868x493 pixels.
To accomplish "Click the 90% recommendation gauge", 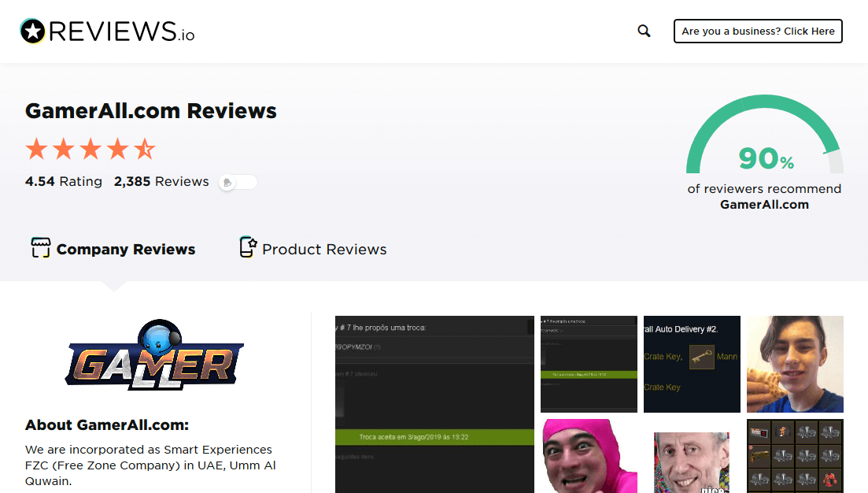I will pos(764,135).
